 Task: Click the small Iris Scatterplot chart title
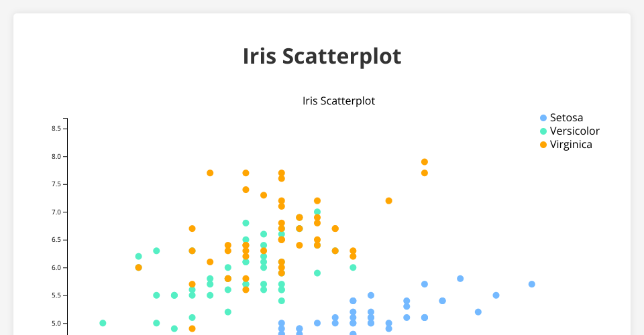tap(338, 101)
